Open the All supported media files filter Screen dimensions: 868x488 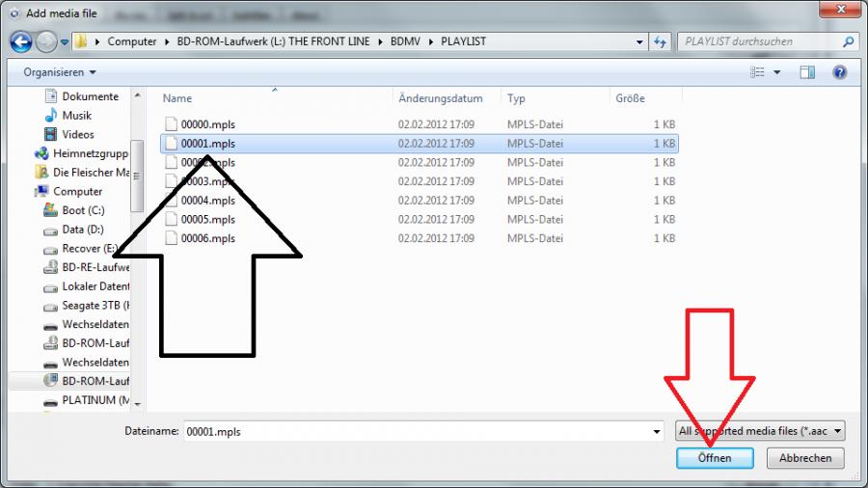coord(760,431)
